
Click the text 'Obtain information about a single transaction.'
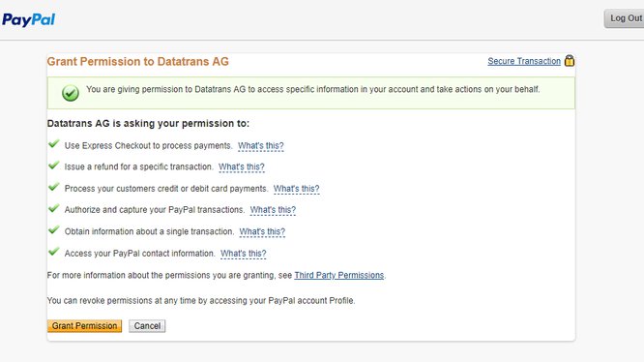tap(149, 231)
